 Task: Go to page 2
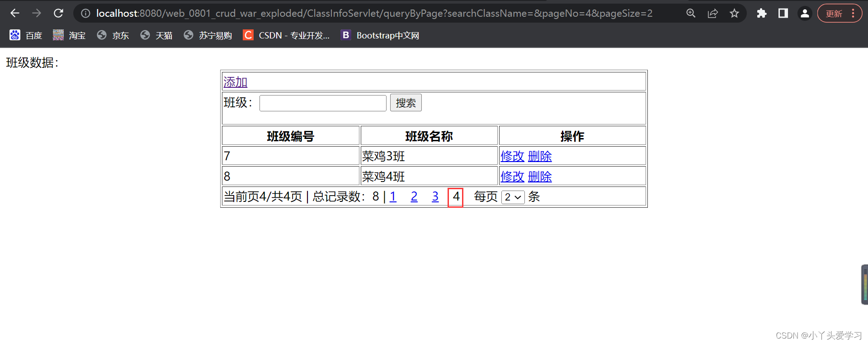(x=414, y=196)
